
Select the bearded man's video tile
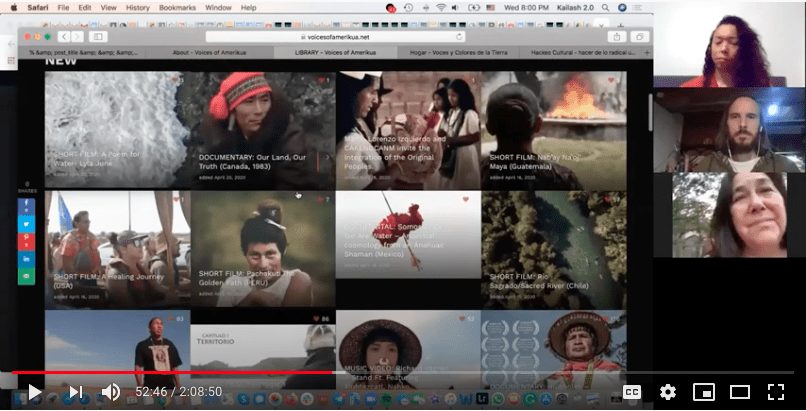pyautogui.click(x=729, y=130)
